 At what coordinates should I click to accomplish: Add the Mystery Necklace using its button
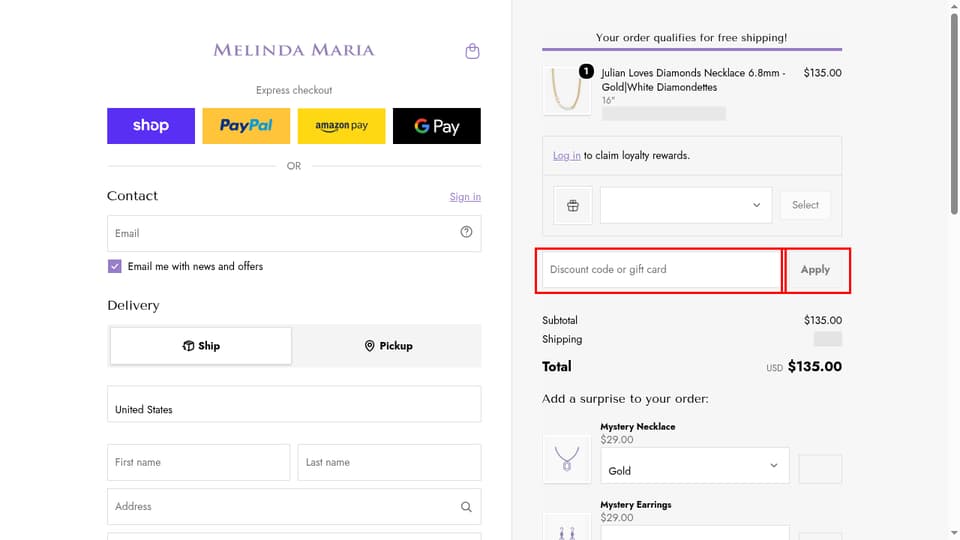[820, 469]
